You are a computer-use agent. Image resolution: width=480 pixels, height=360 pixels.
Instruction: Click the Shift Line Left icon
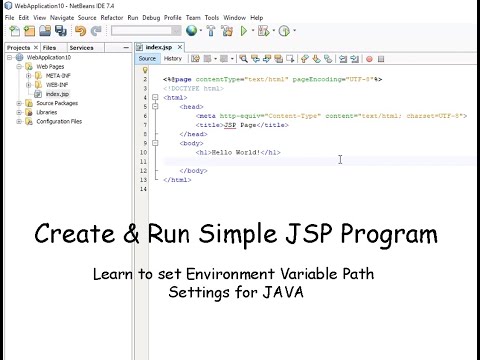click(x=343, y=59)
